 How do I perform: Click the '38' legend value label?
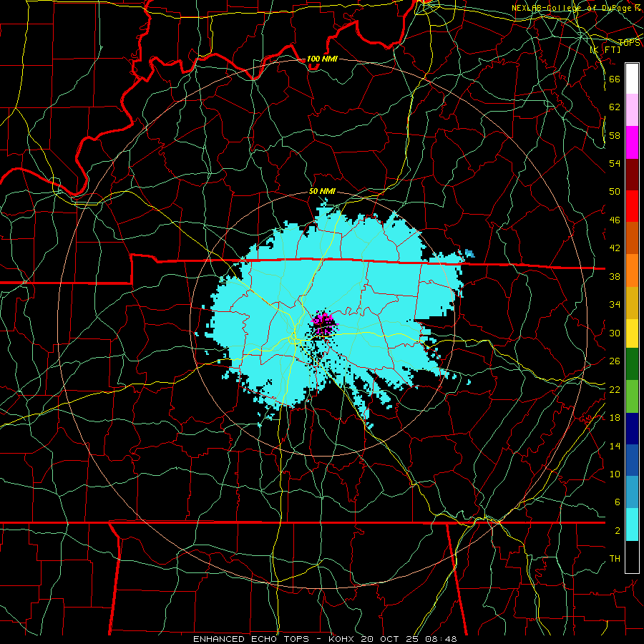[615, 277]
